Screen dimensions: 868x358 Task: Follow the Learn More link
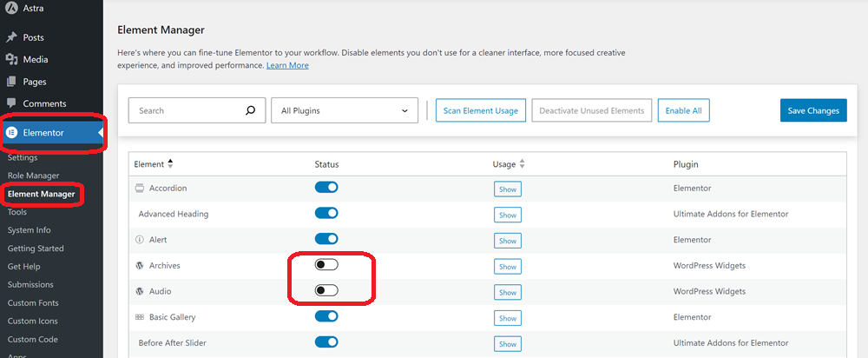click(287, 65)
